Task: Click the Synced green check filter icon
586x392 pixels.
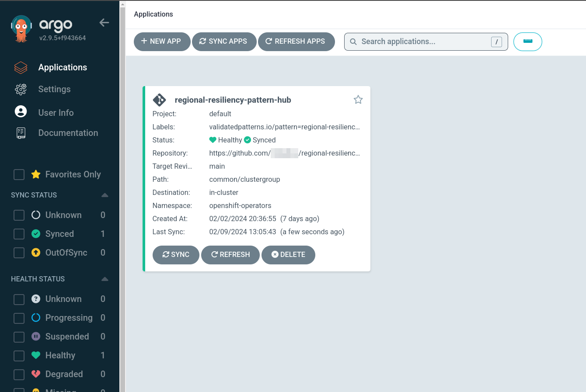Action: click(x=36, y=234)
